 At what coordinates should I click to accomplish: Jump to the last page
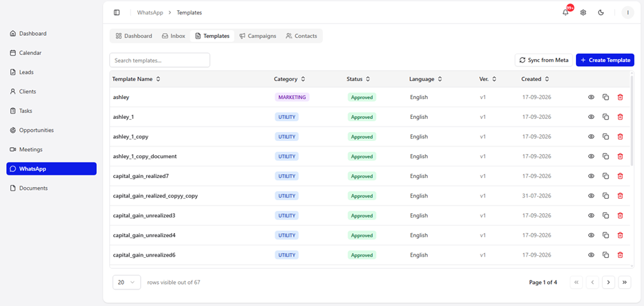coord(625,282)
